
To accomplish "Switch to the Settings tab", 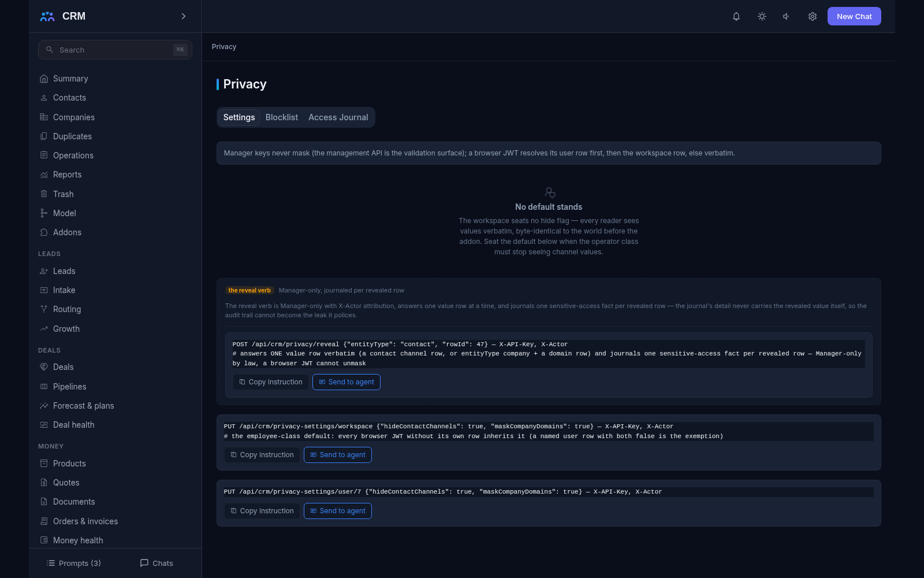I will pyautogui.click(x=239, y=117).
